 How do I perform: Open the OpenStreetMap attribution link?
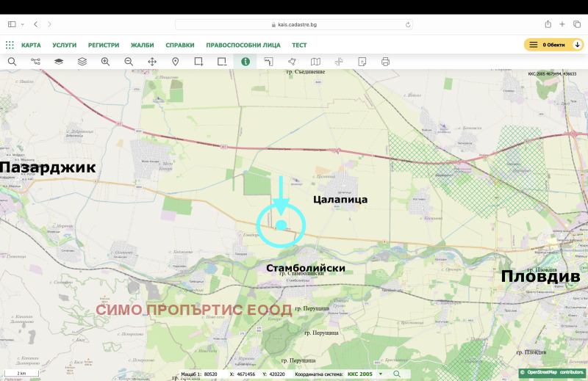coord(543,373)
